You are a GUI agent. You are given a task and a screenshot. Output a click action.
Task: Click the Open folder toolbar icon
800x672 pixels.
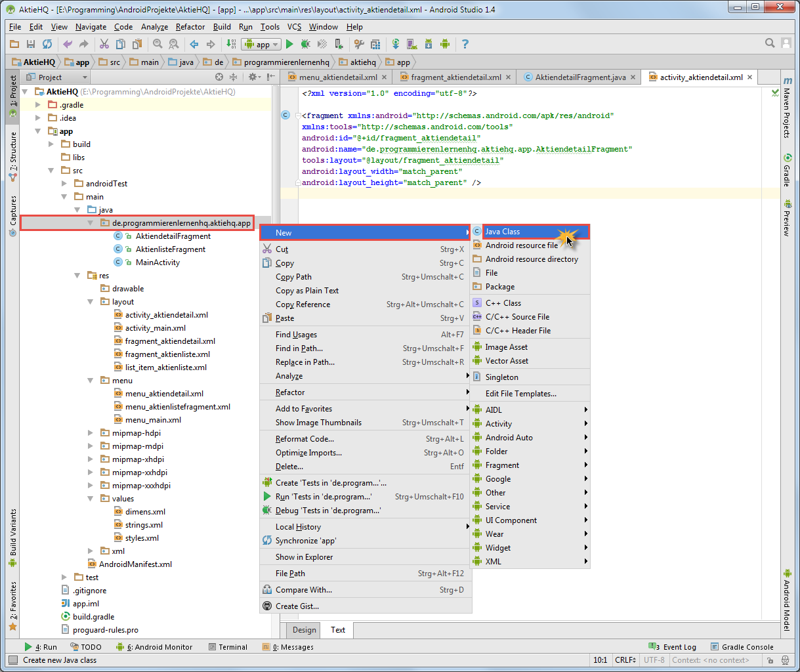point(14,44)
